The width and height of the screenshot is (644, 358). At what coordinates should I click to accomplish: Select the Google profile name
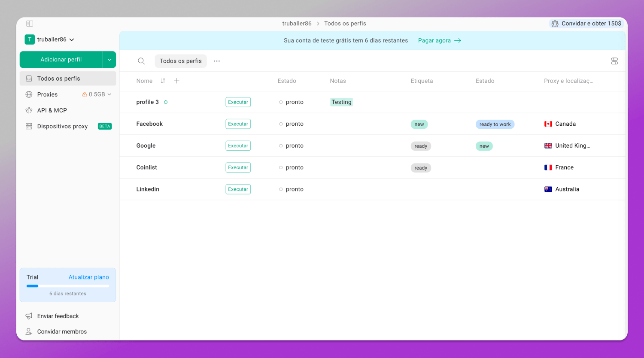[x=146, y=146]
